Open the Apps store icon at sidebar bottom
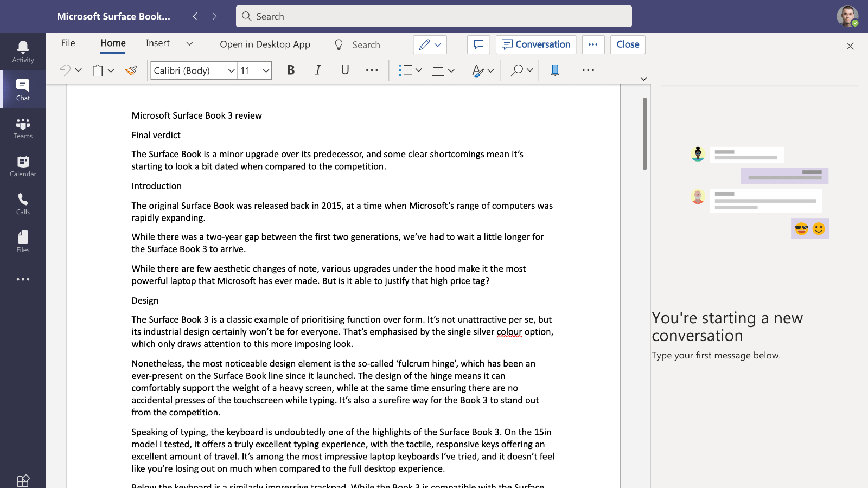Viewport: 868px width, 488px height. point(23,481)
